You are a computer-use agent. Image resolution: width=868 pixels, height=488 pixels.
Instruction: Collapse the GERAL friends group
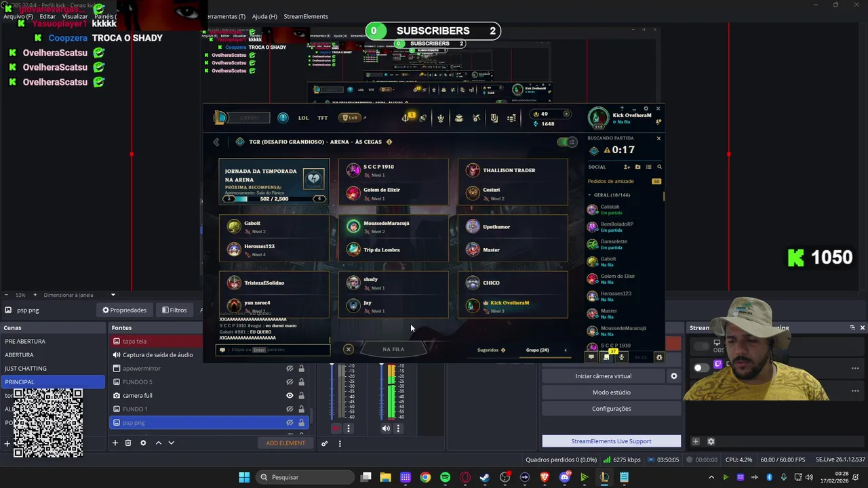click(x=590, y=195)
